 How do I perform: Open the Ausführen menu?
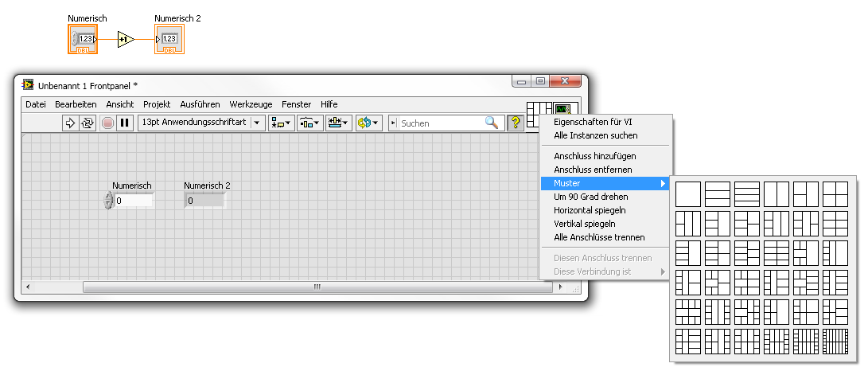pyautogui.click(x=200, y=104)
